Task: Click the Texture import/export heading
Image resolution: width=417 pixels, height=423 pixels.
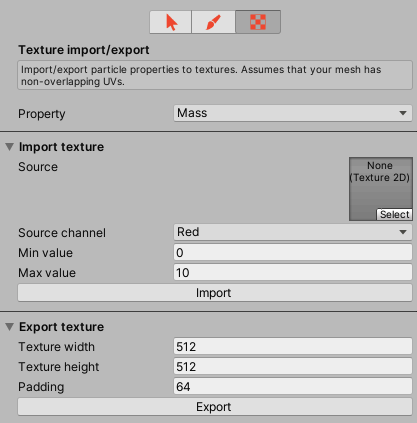Action: (x=84, y=50)
